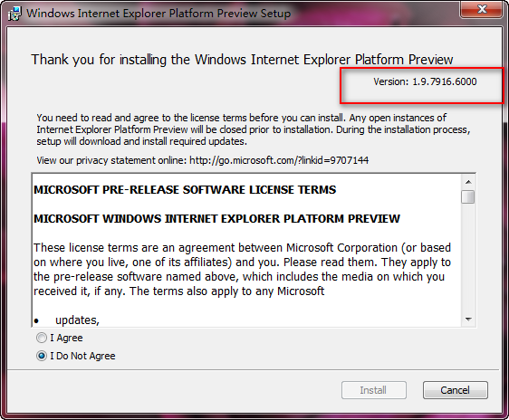The height and width of the screenshot is (420, 509).
Task: Click MICROSOFT WINDOWS INTERNET EXPLORER PLATFORM PREVIEW heading
Action: click(216, 219)
